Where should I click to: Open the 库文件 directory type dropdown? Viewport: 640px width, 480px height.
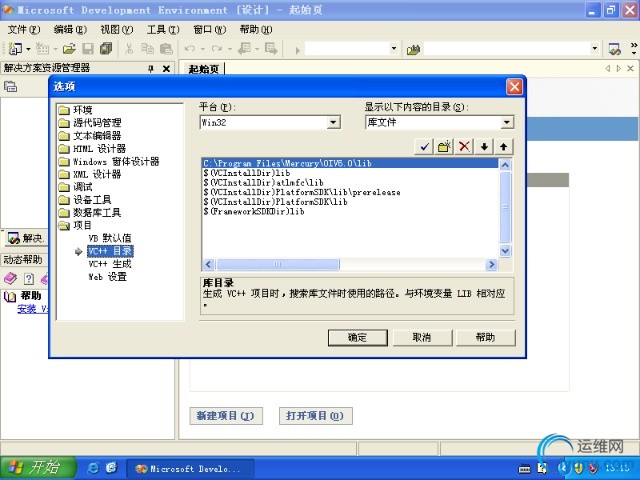[x=507, y=122]
